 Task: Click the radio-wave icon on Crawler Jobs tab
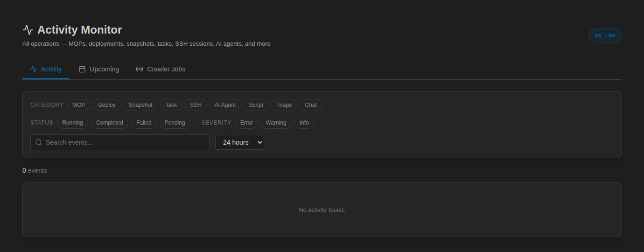[140, 69]
